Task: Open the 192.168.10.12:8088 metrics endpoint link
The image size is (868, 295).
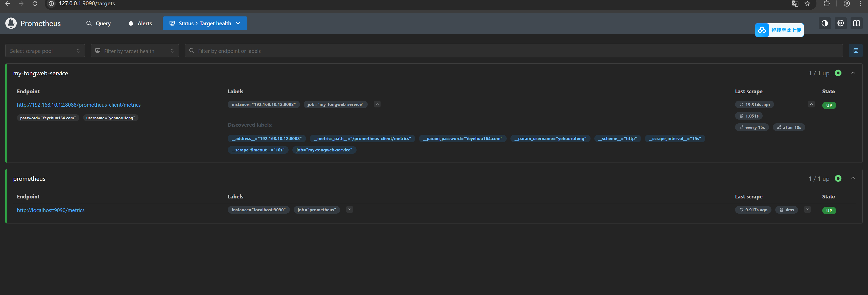Action: 79,105
